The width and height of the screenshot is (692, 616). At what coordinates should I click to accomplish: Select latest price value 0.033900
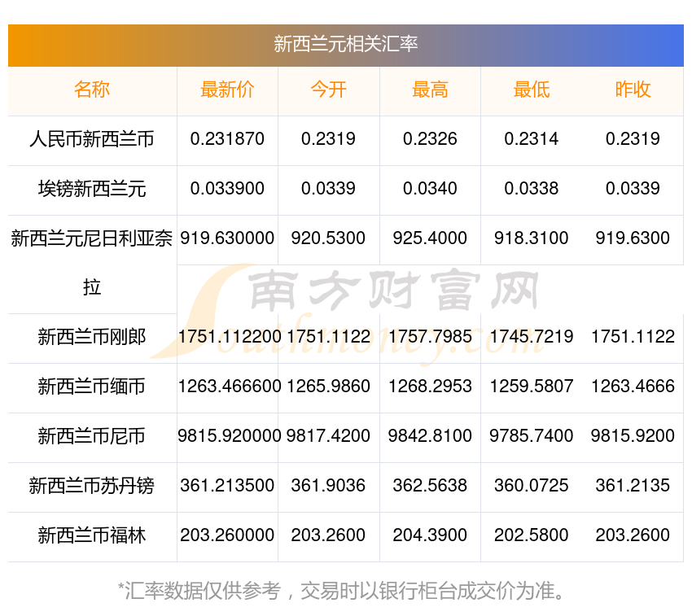[x=227, y=189]
